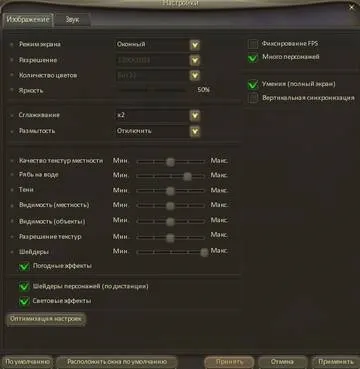Image resolution: width=360 pixels, height=369 pixels.
Task: Click the Режим экрана label
Action: 39,44
